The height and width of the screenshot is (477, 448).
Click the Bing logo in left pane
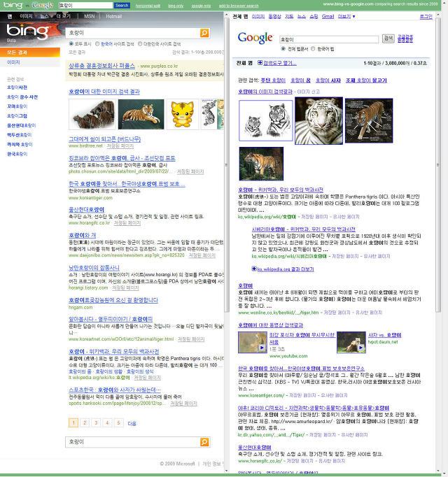28,32
